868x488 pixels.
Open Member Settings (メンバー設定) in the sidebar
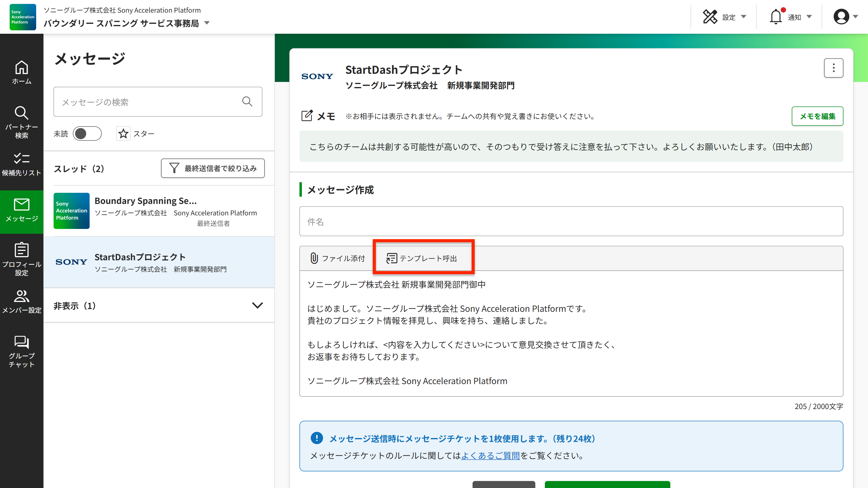coord(22,302)
